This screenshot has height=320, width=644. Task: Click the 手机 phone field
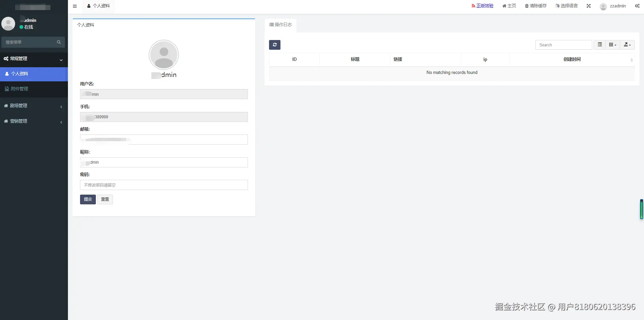[164, 117]
